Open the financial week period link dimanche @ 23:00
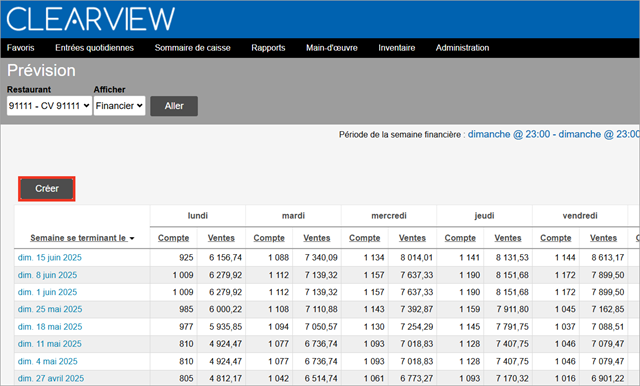The image size is (640, 386). pyautogui.click(x=553, y=134)
